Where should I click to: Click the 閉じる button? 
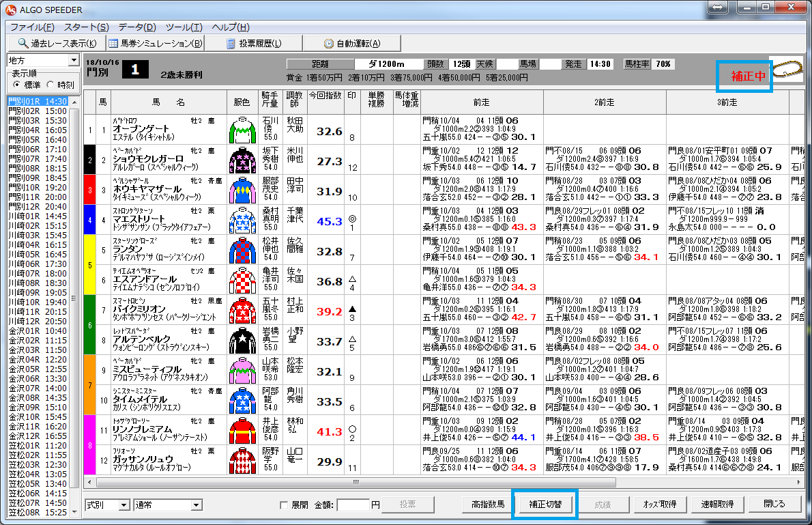[x=774, y=505]
